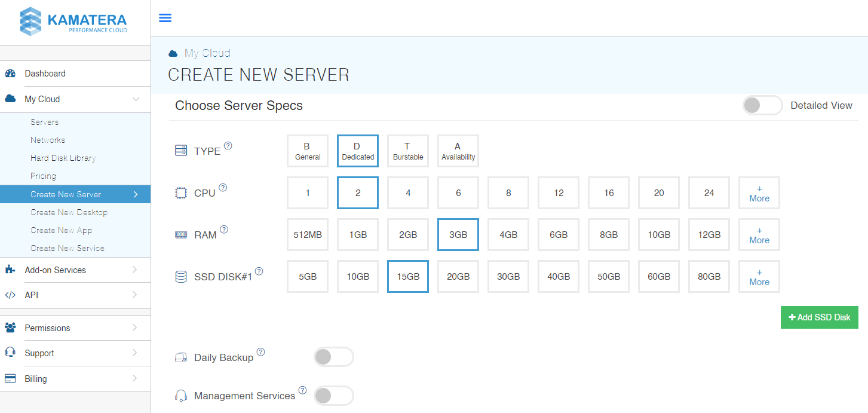The height and width of the screenshot is (413, 868).
Task: Click the Dashboard speedometer icon
Action: (x=11, y=74)
